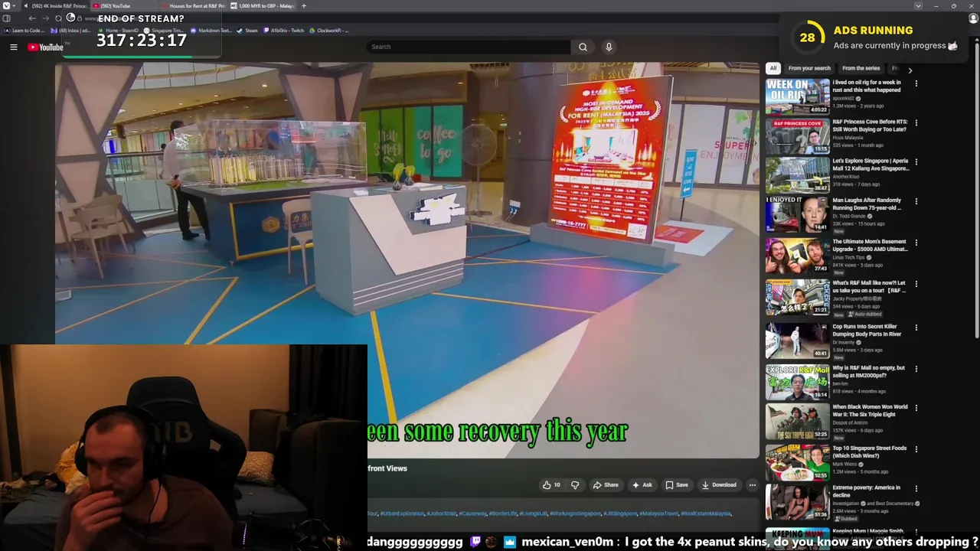Image resolution: width=980 pixels, height=551 pixels.
Task: Like the video with thumbs up
Action: tap(551, 484)
